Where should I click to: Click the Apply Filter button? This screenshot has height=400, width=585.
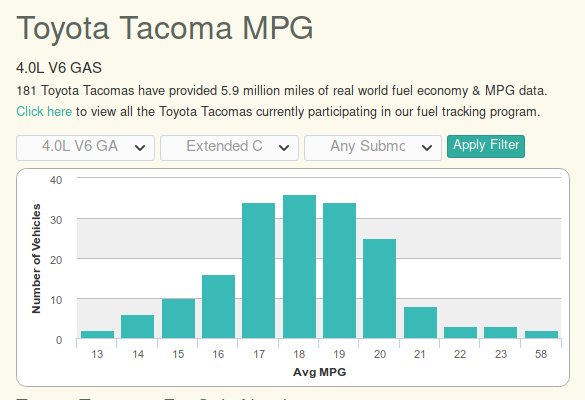pos(486,146)
